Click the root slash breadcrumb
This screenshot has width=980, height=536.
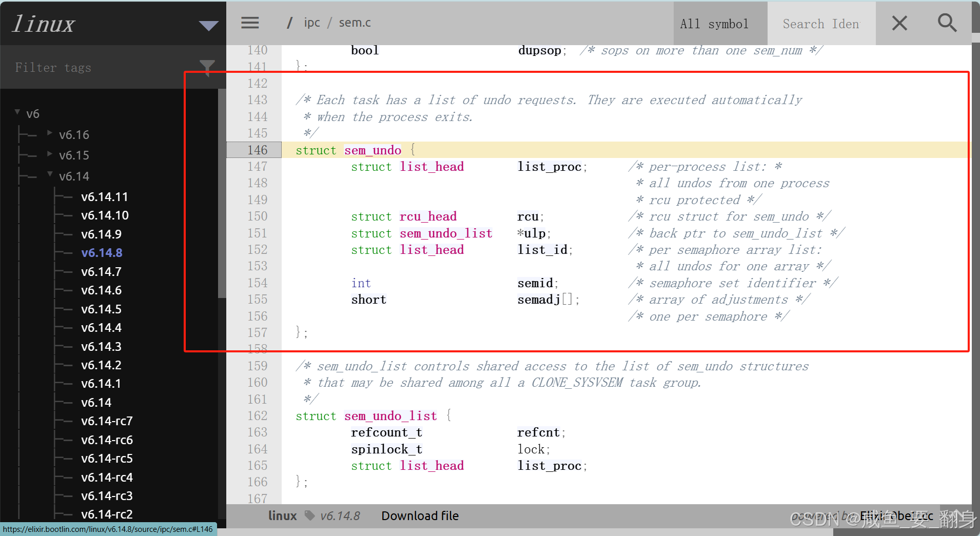coord(290,23)
